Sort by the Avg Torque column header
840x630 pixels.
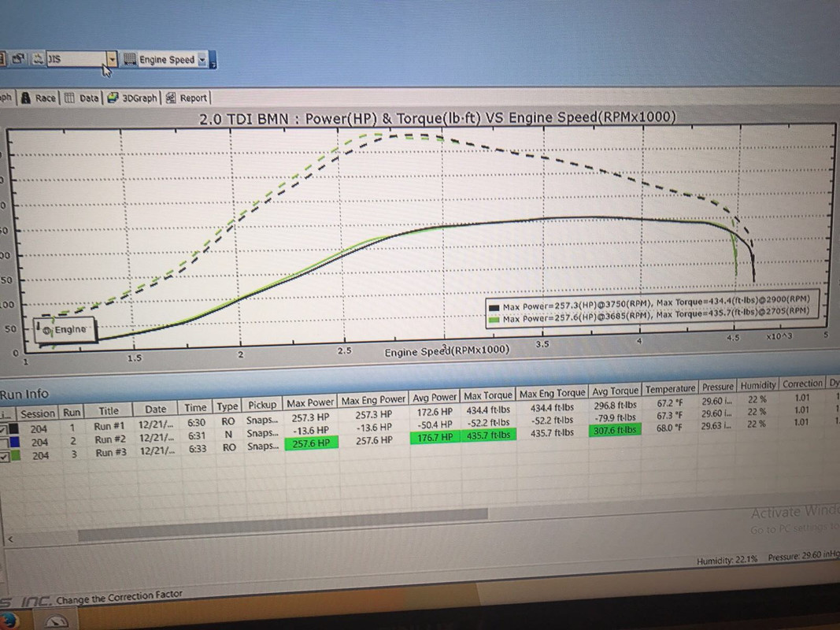(615, 391)
